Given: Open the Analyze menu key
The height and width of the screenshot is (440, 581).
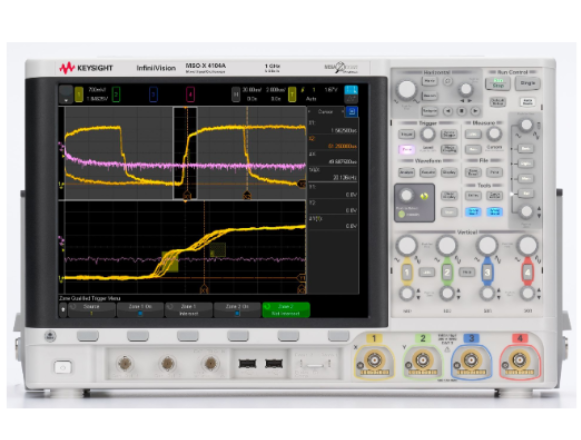Looking at the screenshot, I should tap(406, 172).
